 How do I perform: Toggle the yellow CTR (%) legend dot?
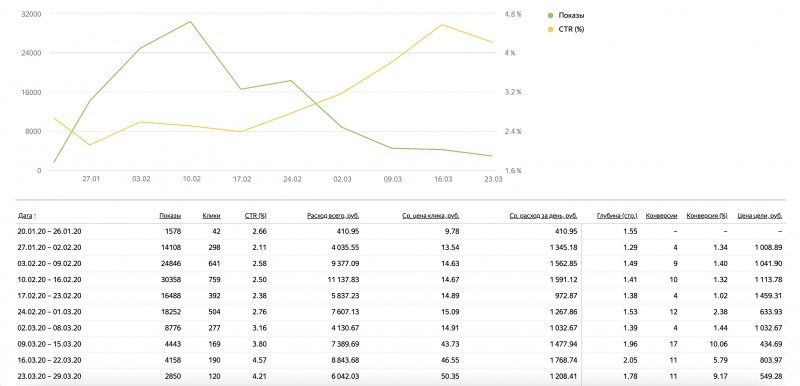(550, 29)
